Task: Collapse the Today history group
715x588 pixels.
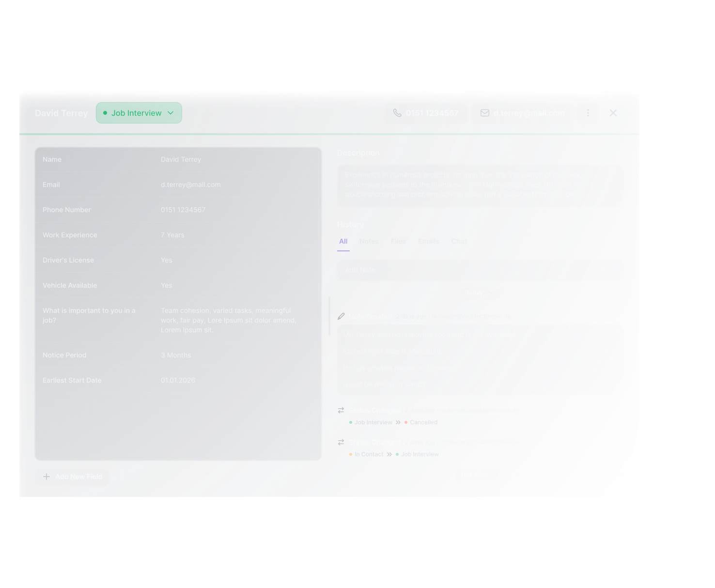Action: click(x=480, y=293)
